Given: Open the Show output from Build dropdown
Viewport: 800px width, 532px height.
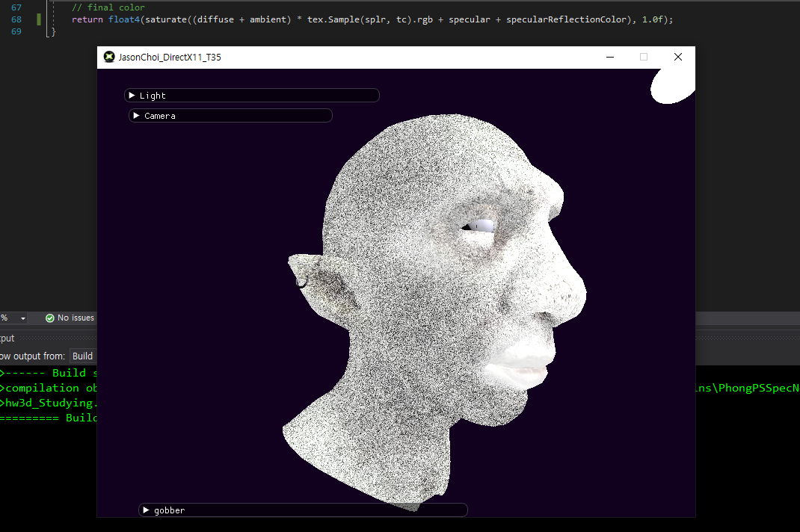Looking at the screenshot, I should (x=83, y=356).
